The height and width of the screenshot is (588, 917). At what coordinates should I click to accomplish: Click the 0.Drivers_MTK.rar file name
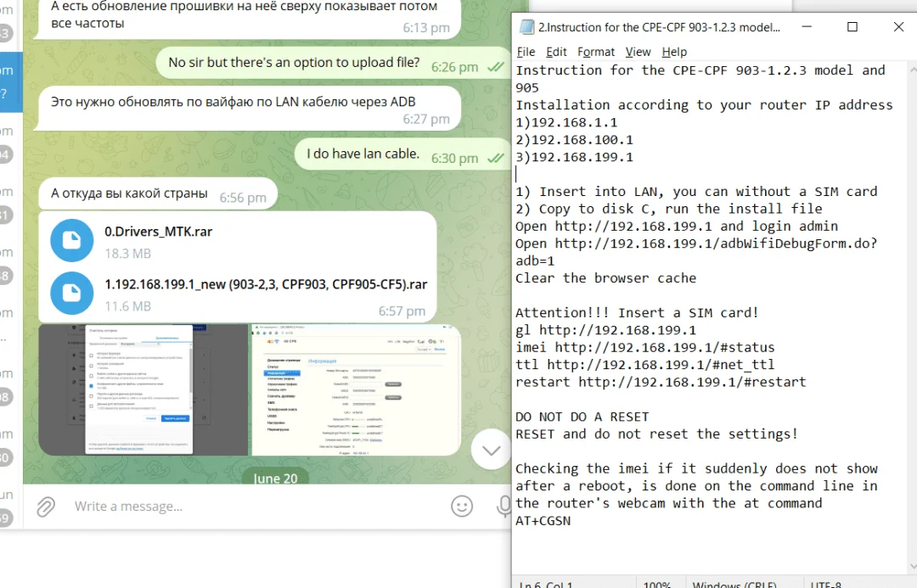pyautogui.click(x=159, y=232)
